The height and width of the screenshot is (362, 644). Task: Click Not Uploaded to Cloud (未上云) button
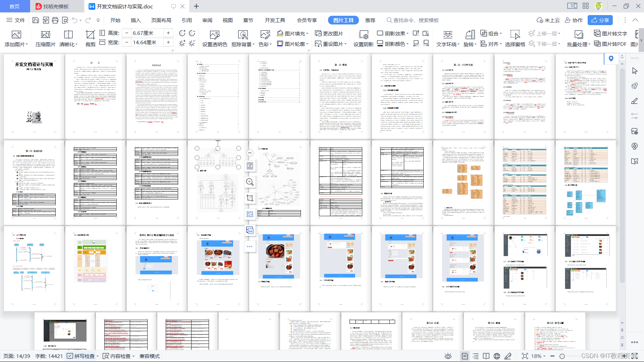pyautogui.click(x=548, y=20)
